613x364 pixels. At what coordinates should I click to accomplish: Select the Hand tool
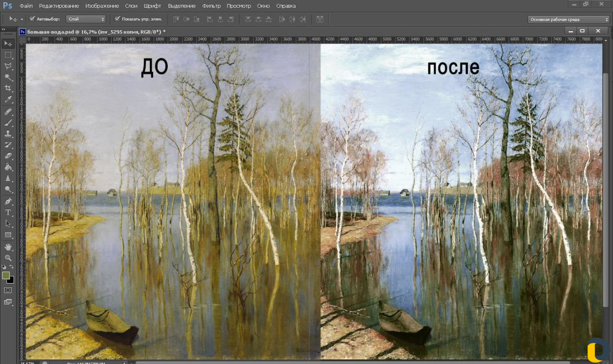[x=8, y=247]
